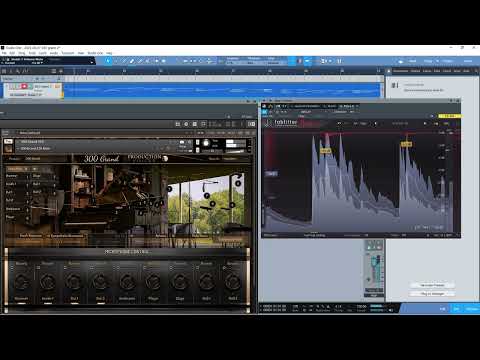
Task: Click the Show button at top right
Action: (468, 61)
